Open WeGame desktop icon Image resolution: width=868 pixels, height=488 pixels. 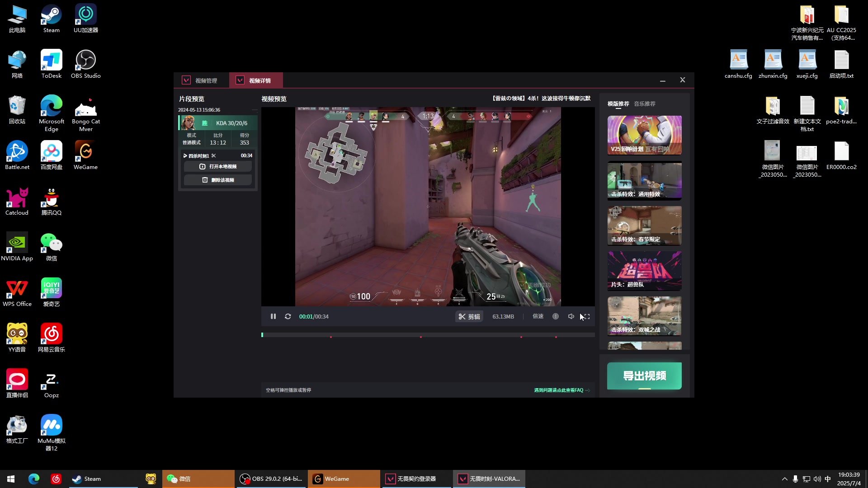86,156
